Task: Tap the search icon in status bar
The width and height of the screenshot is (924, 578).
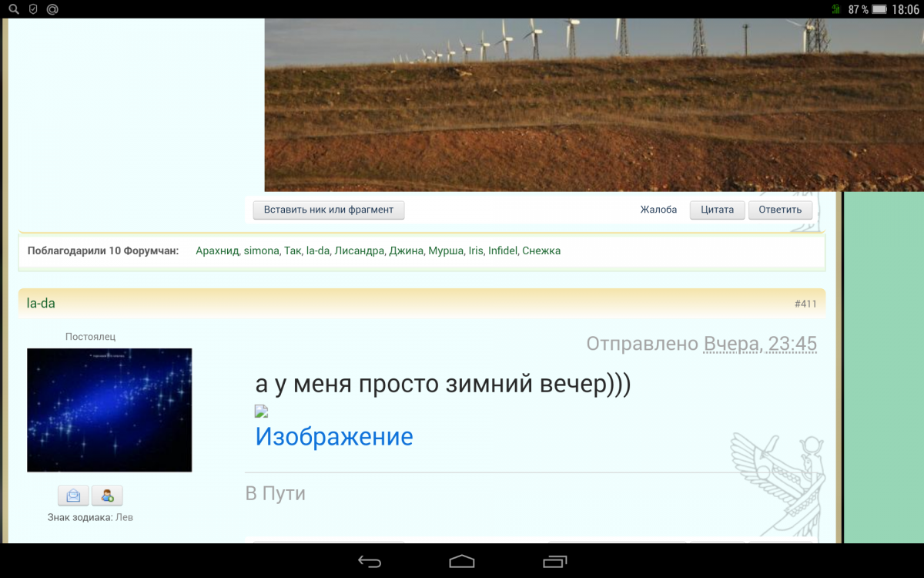Action: (x=14, y=9)
